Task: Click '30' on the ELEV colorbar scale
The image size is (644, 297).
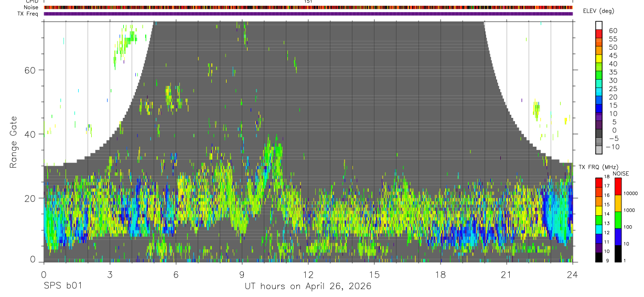Action: click(x=613, y=80)
